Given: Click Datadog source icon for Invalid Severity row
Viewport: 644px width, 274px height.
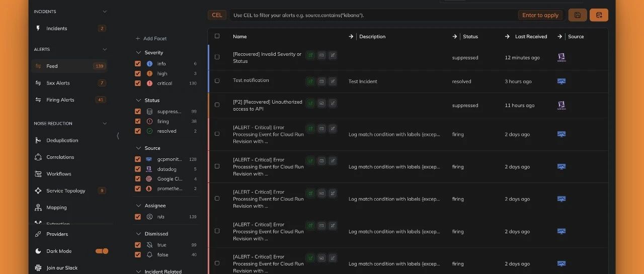Looking at the screenshot, I should (x=562, y=57).
